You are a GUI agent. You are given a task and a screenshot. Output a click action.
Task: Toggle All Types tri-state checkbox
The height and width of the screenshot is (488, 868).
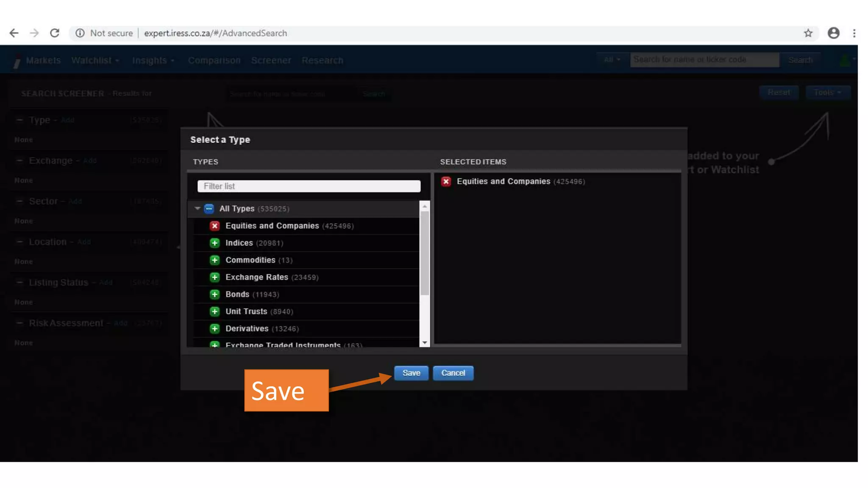coord(209,208)
